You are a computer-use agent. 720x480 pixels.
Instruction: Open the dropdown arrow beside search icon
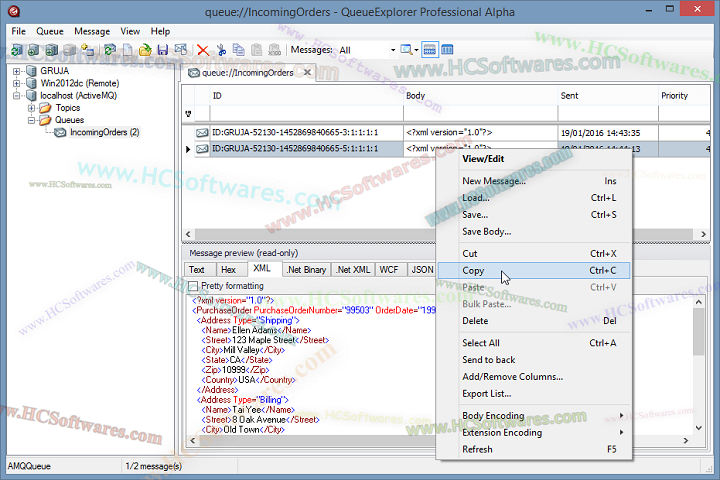coord(416,50)
